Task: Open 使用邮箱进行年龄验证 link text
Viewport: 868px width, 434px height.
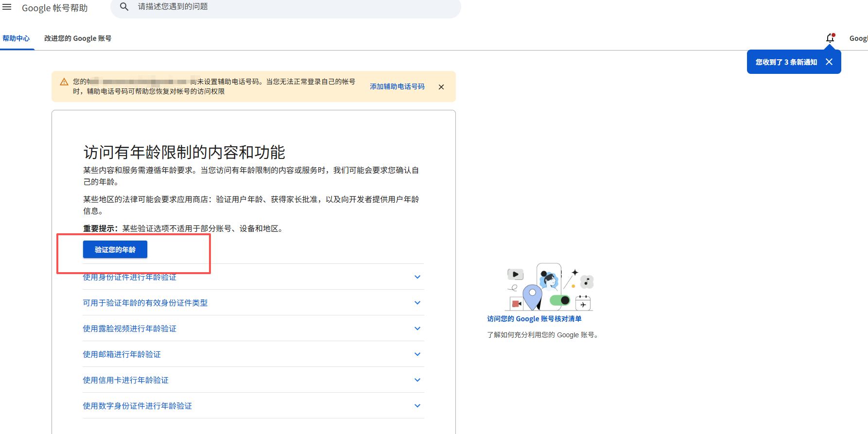Action: point(122,354)
